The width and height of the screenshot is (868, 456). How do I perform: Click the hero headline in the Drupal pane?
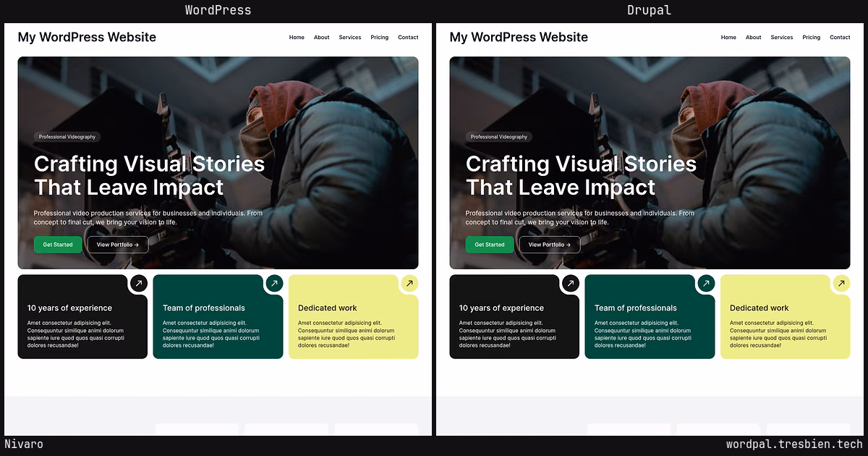(x=581, y=175)
